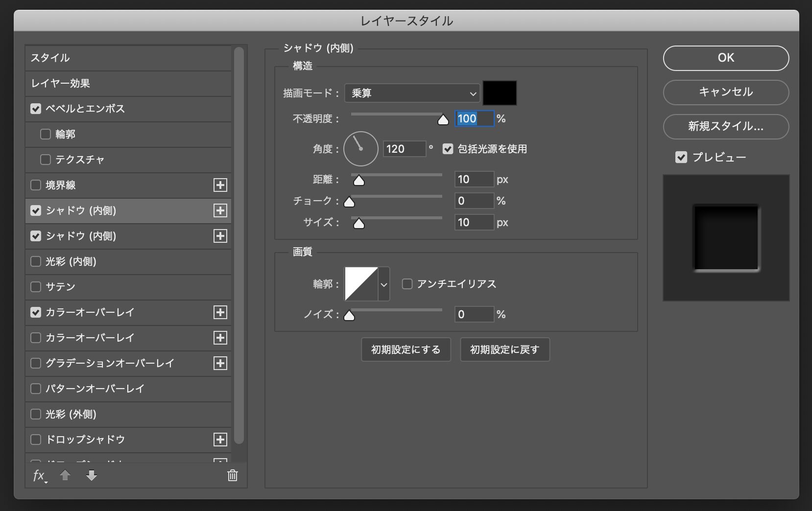
Task: Add another 境界線 effect with plus icon
Action: [x=220, y=185]
